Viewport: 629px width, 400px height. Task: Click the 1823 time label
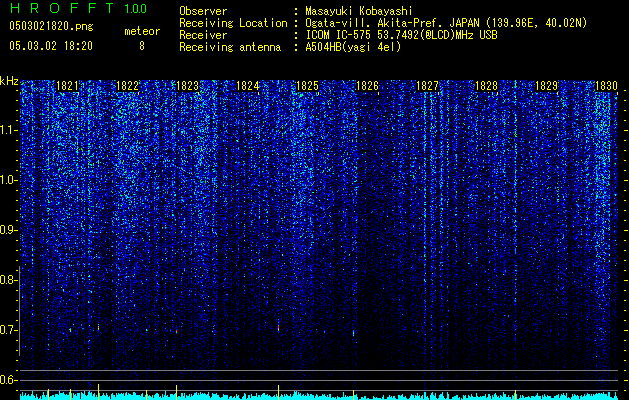pyautogui.click(x=188, y=86)
